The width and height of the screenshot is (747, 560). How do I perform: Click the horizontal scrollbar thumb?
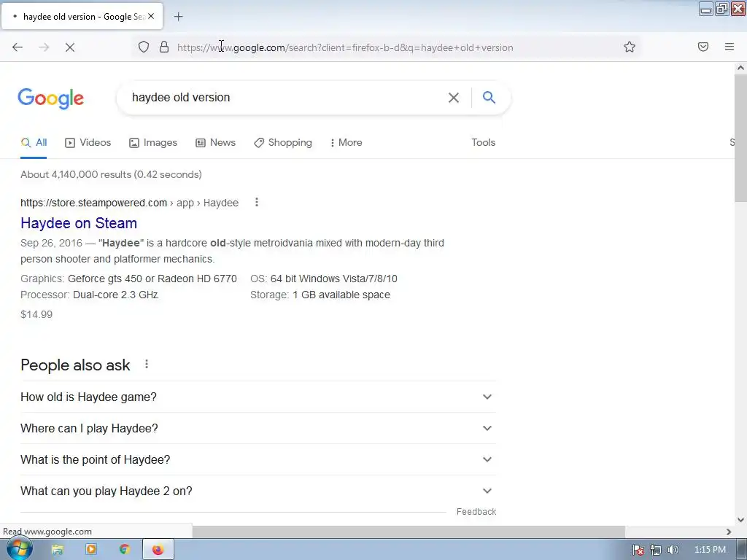[x=409, y=532]
